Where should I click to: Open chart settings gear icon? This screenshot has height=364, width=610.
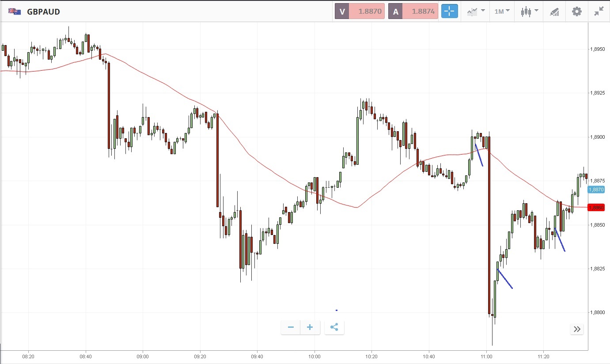[577, 11]
